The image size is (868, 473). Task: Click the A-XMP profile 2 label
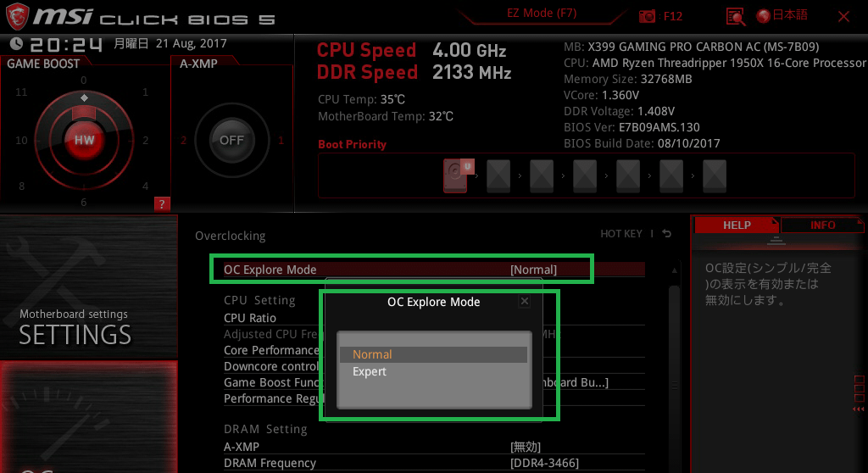point(183,140)
